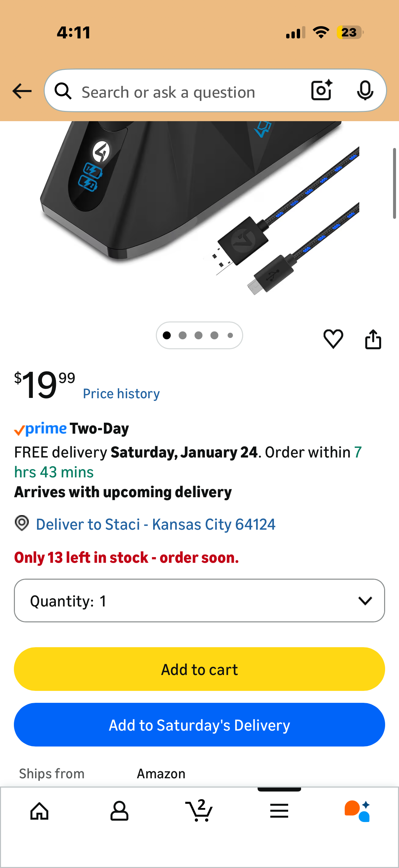Open the Price history link

tap(121, 393)
